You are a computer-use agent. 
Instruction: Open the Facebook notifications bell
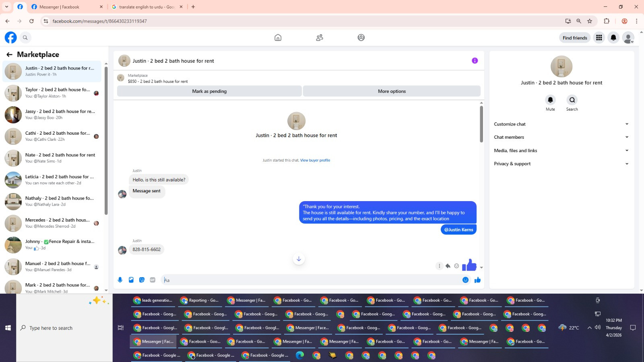(x=613, y=37)
